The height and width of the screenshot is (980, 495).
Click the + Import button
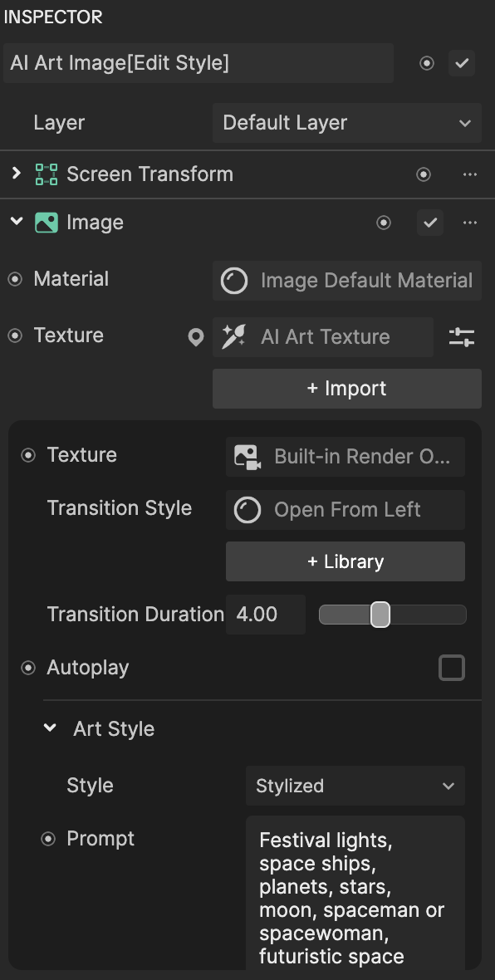click(347, 389)
